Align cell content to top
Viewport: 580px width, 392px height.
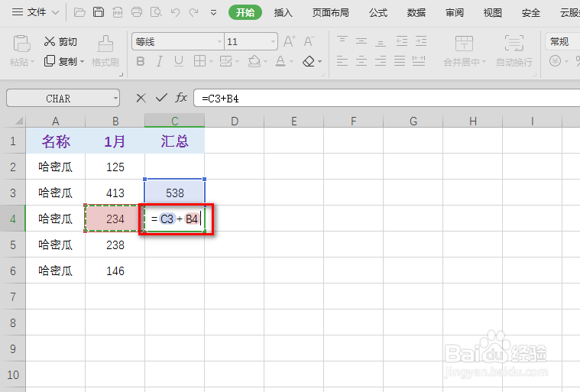[342, 40]
